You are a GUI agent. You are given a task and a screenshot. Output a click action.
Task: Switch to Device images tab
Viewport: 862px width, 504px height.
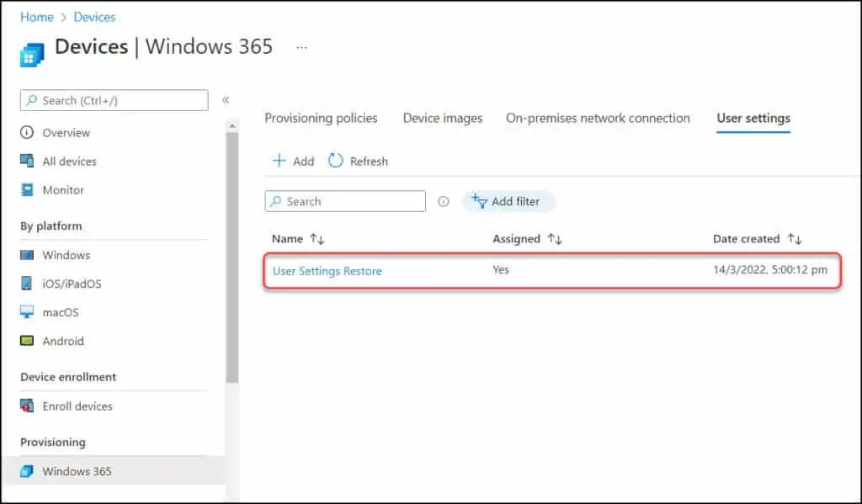443,118
